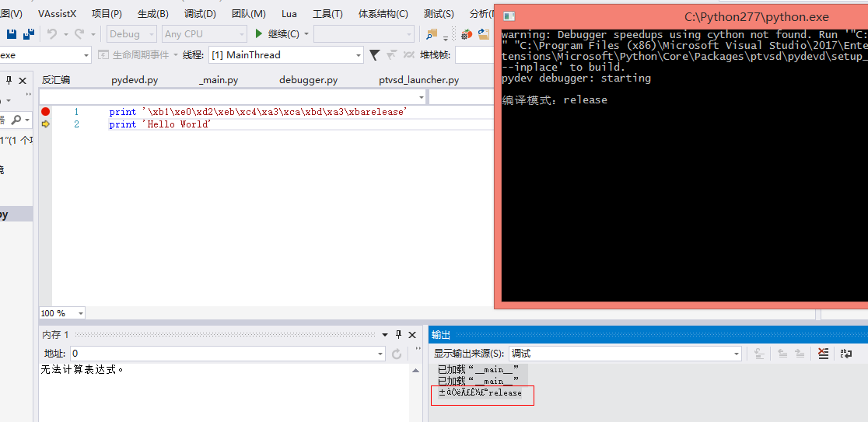Click the Save All icon
868x422 pixels.
pos(29,34)
